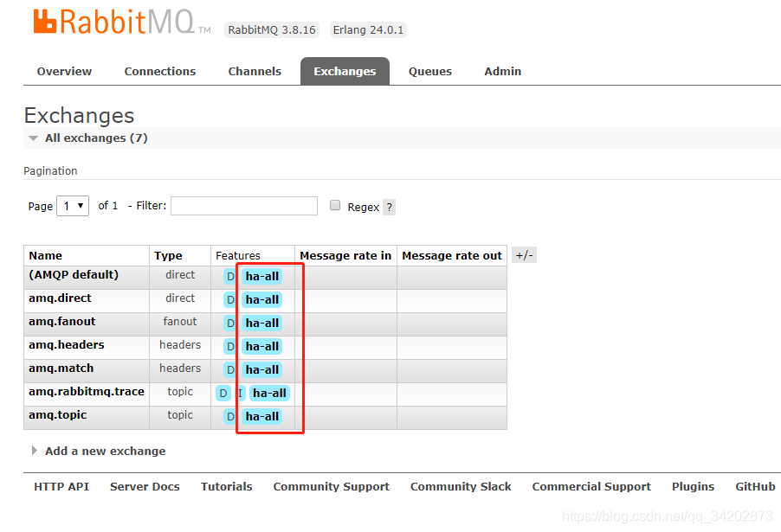Viewport: 781px width, 532px height.
Task: Enable the Regex checkbox
Action: (335, 205)
